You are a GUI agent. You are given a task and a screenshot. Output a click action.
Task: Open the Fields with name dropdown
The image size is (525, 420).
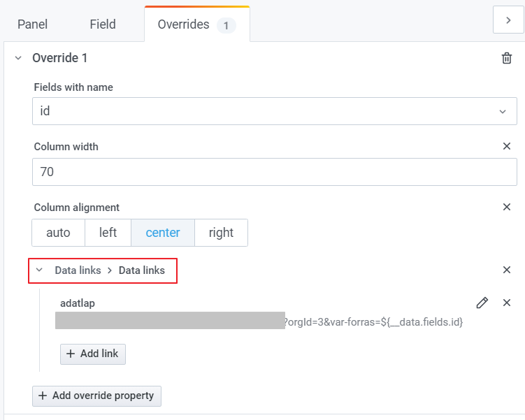pos(275,111)
